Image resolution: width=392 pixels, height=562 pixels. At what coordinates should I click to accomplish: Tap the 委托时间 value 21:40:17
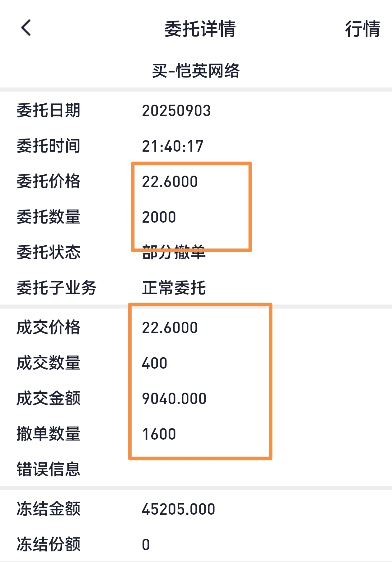point(173,146)
